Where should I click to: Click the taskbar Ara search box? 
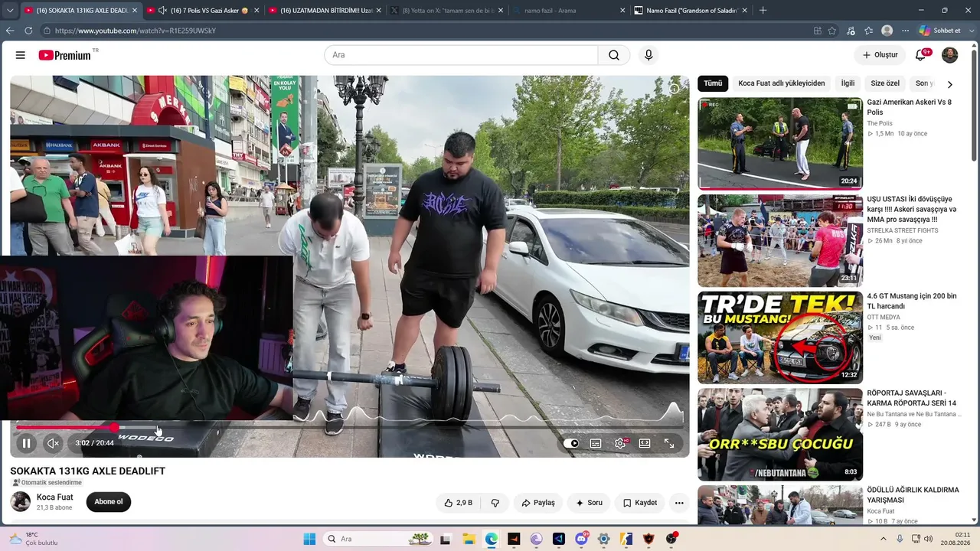coord(379,539)
